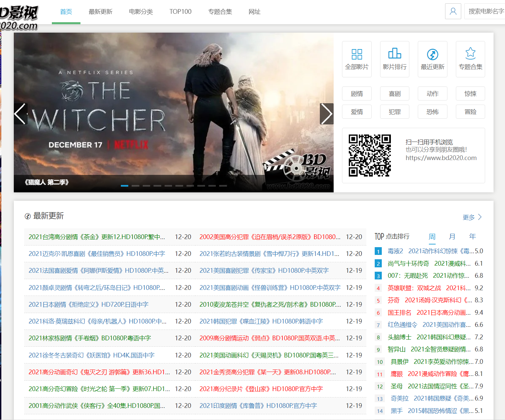This screenshot has height=420, width=505.
Task: Open 《天赐灵机》 listing
Action: click(x=269, y=355)
